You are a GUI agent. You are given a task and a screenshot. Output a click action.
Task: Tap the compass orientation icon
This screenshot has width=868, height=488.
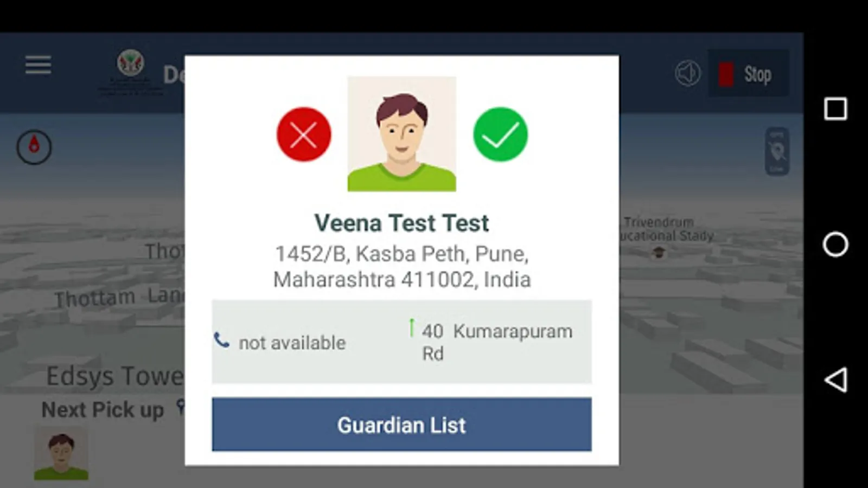34,147
